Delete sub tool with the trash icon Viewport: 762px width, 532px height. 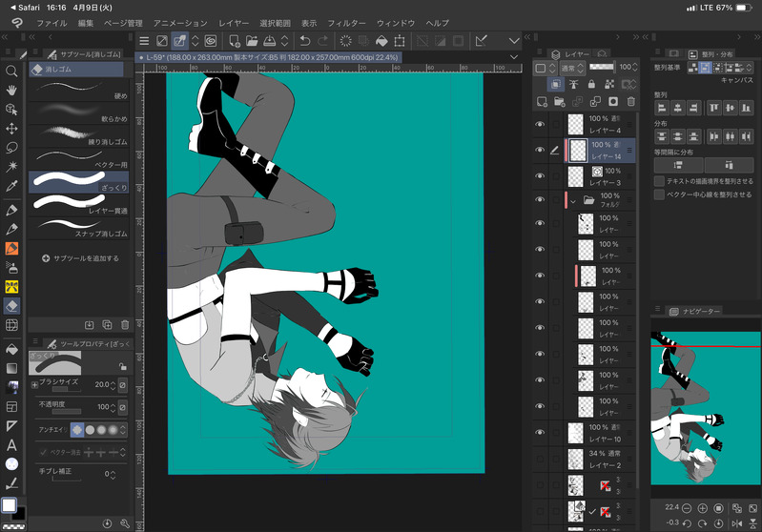[125, 325]
